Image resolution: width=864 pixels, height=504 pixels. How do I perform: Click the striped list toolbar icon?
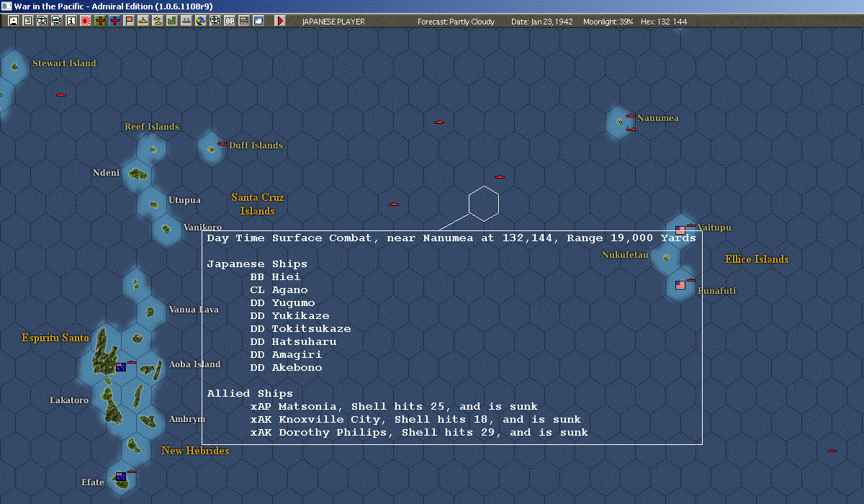click(x=244, y=21)
